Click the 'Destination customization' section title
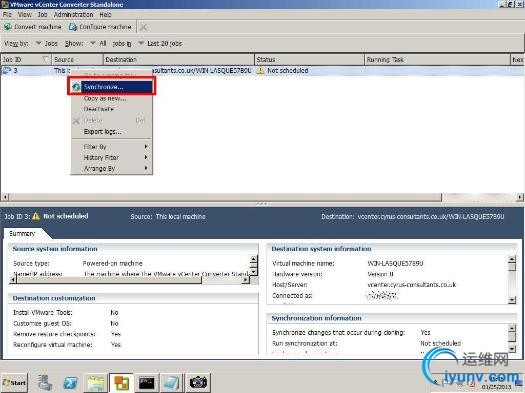This screenshot has width=525, height=393. pyautogui.click(x=54, y=298)
